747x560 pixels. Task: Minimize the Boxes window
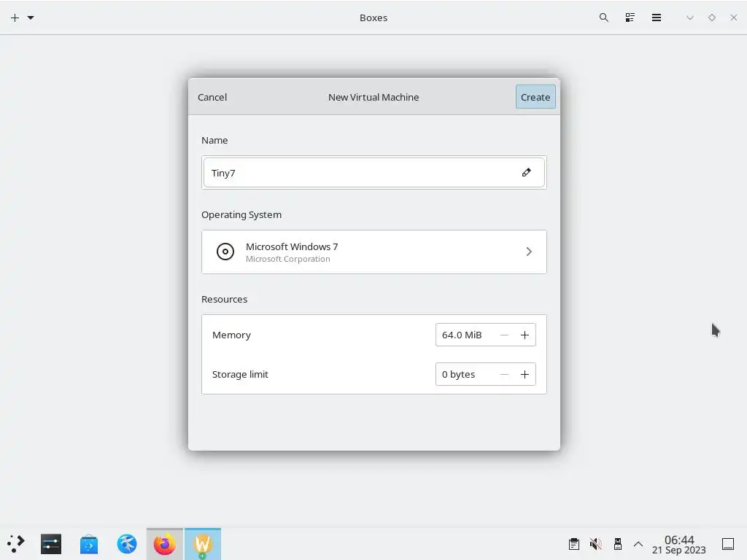point(690,17)
